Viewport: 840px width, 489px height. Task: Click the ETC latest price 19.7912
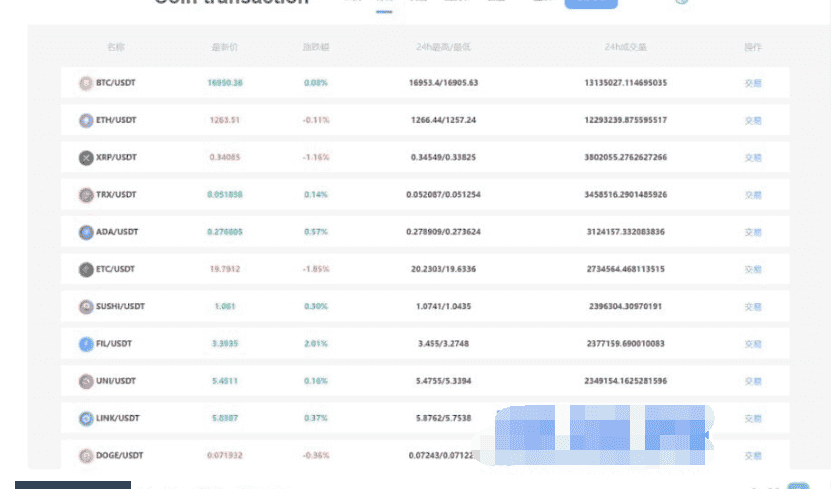click(225, 269)
